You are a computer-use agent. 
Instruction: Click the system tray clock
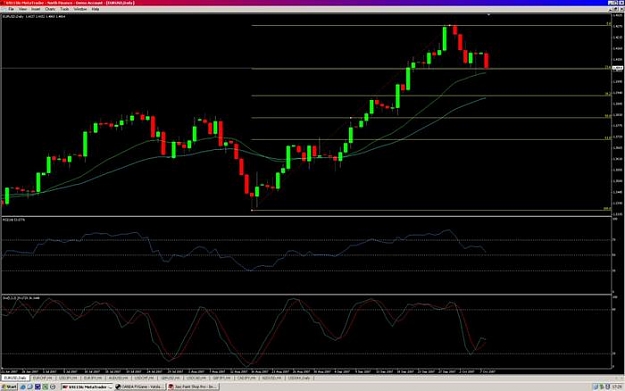click(x=617, y=387)
